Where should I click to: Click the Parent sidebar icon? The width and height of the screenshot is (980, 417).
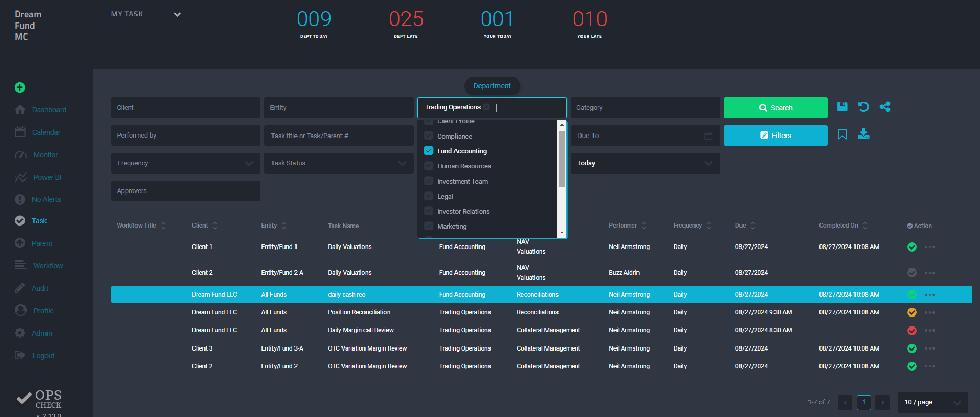[x=20, y=243]
